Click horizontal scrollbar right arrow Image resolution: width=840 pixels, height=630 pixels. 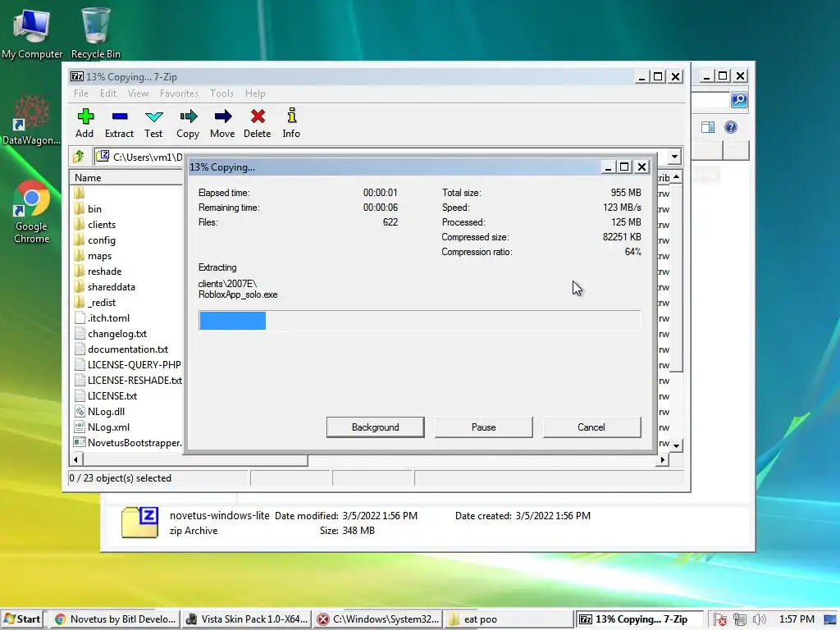tap(663, 459)
